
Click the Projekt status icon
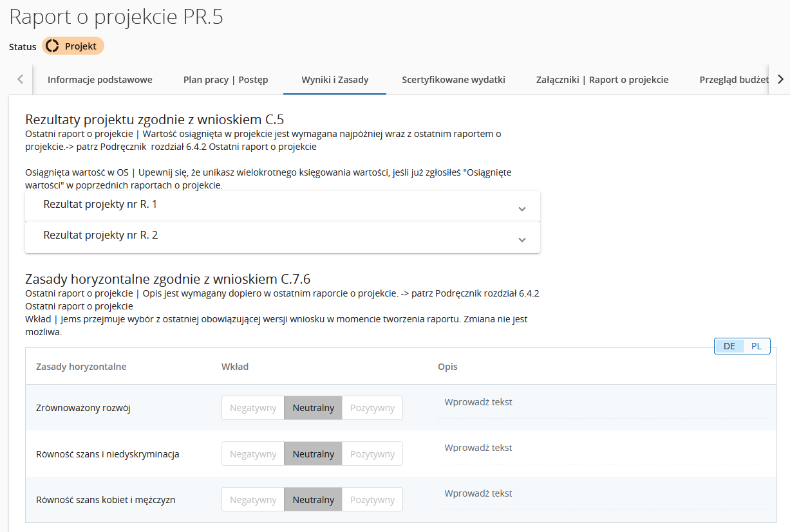point(52,46)
